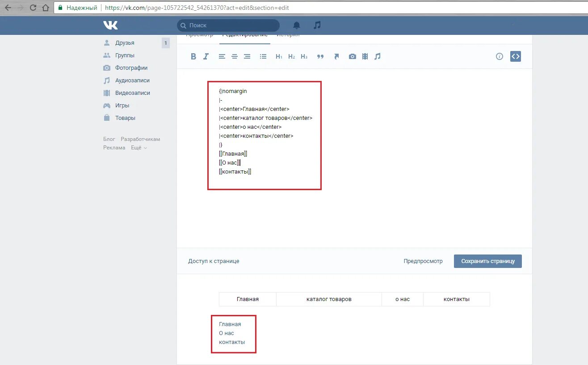Align text center

point(235,56)
